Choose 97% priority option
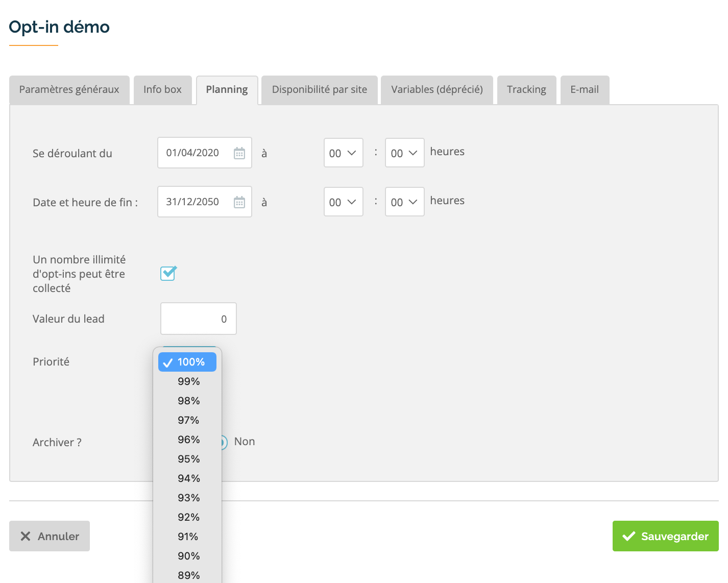The width and height of the screenshot is (728, 583). pyautogui.click(x=187, y=420)
